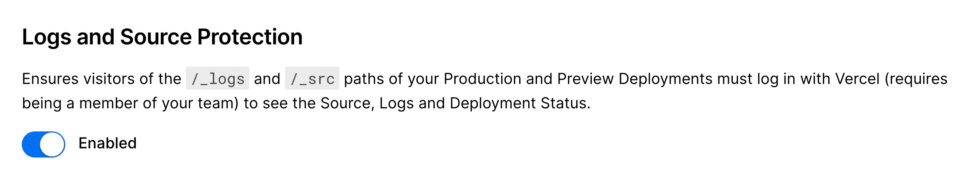Click "Deployment Status" in the description
Screen dimensions: 980x181
point(520,103)
